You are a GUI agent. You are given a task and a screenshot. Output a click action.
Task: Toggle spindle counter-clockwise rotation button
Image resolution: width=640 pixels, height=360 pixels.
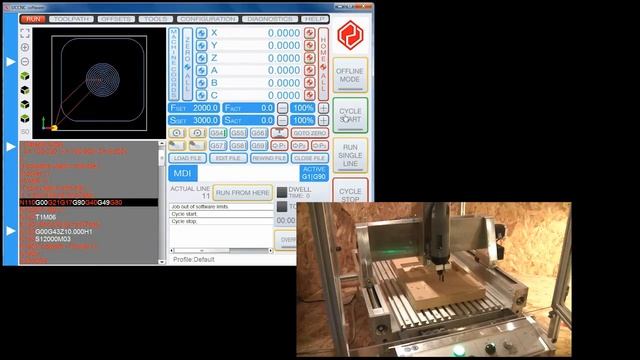pyautogui.click(x=197, y=133)
